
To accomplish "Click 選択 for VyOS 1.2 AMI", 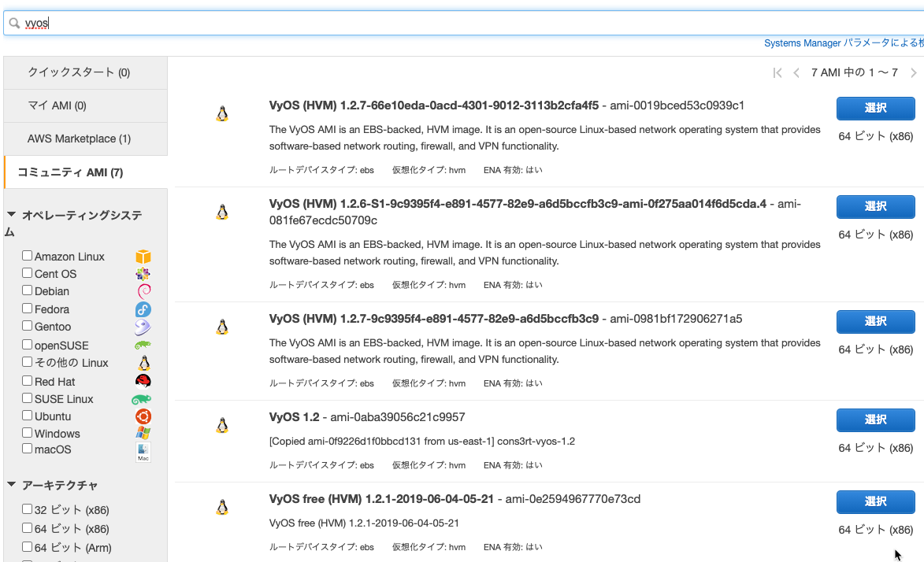I will point(876,420).
